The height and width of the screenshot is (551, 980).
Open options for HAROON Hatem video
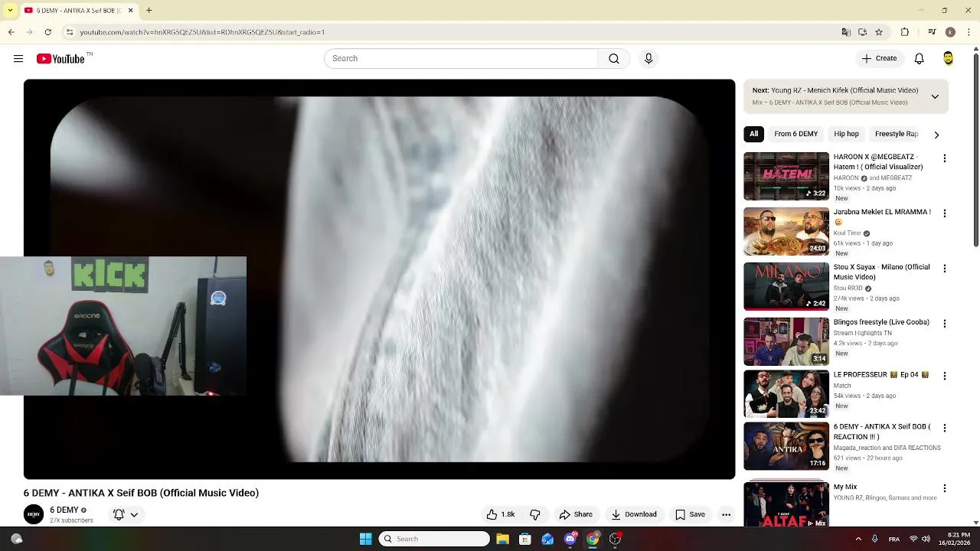tap(944, 158)
